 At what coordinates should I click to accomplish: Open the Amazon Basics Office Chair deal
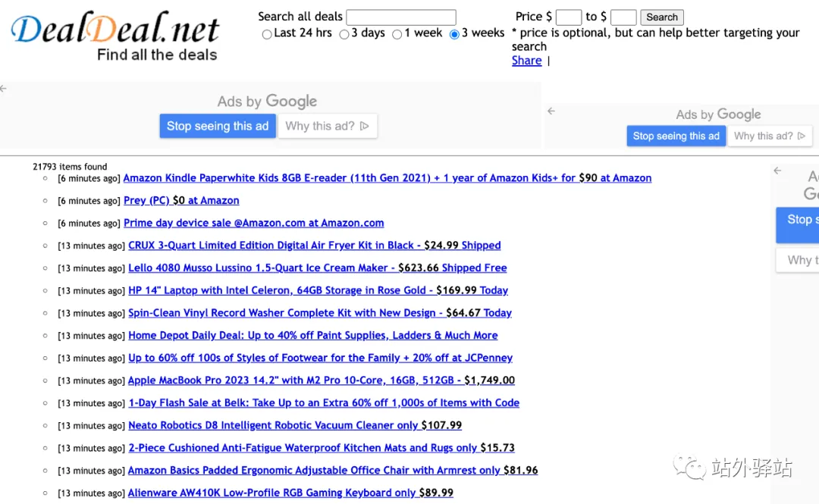coord(333,470)
